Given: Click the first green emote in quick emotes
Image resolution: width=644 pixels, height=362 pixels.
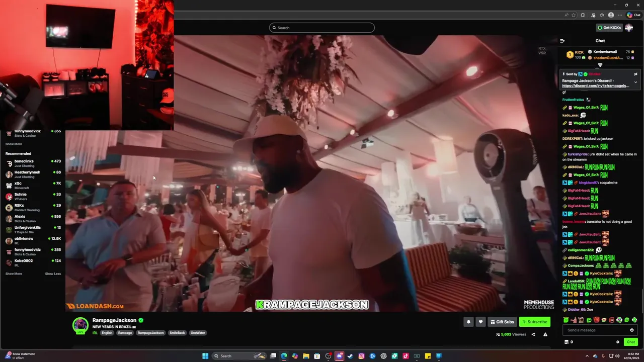Looking at the screenshot, I should click(566, 320).
